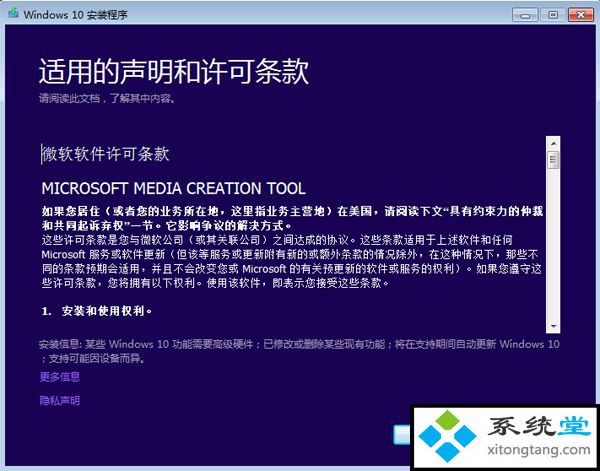Click the 请阅读此文档 subtitle text

point(108,99)
